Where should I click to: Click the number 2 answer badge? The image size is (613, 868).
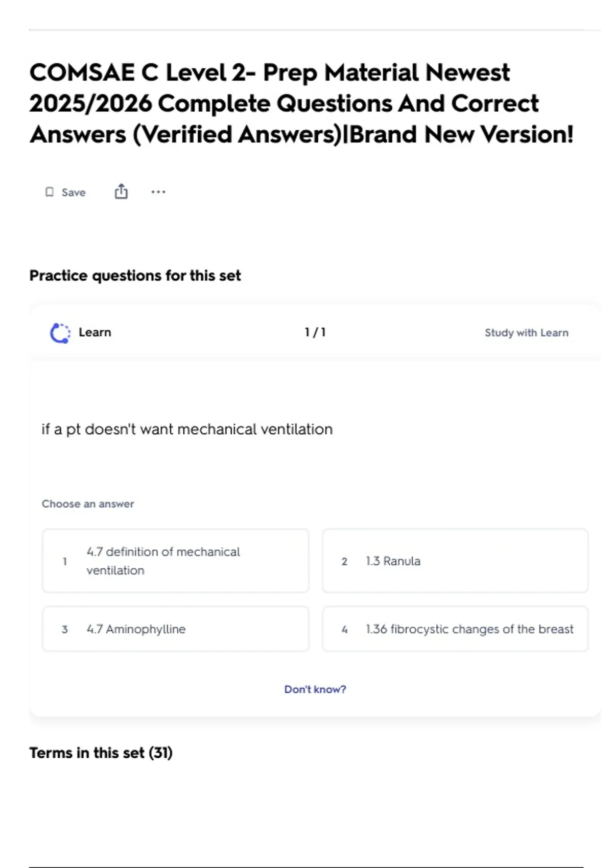344,561
